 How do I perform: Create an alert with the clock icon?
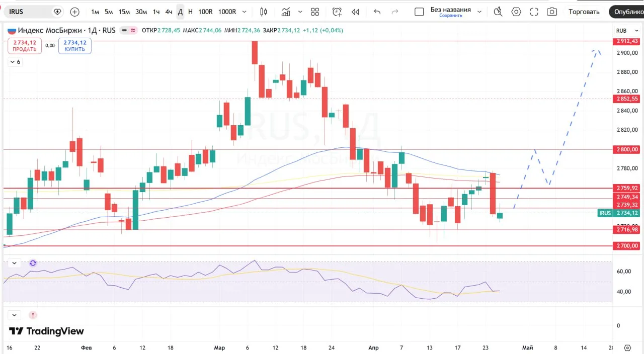coord(337,12)
